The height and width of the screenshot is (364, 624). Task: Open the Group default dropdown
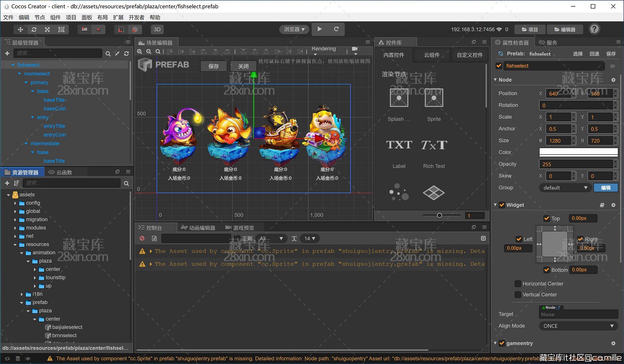[565, 188]
